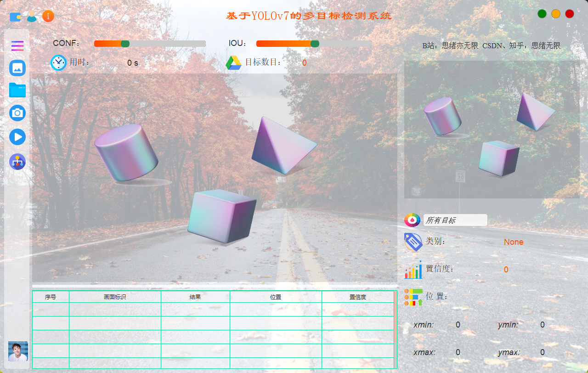Click the 置信度 table column header
The image size is (588, 373).
coord(358,297)
